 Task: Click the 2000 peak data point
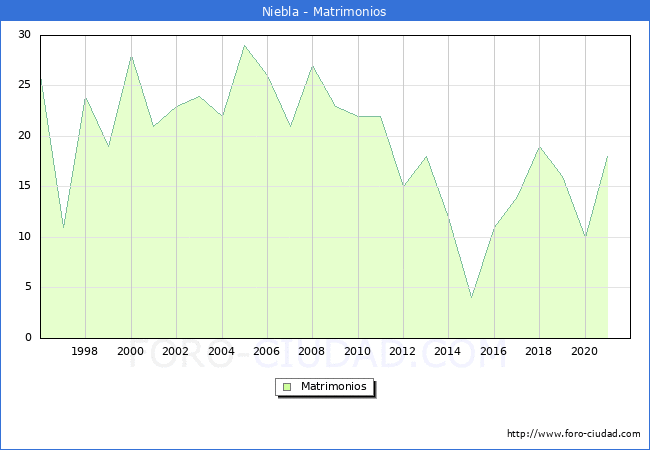click(131, 56)
